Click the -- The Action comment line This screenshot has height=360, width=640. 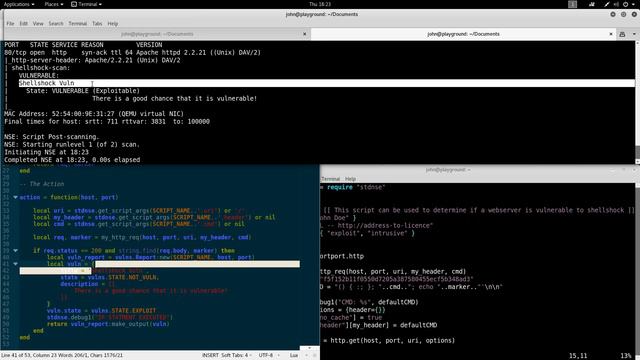(42, 184)
